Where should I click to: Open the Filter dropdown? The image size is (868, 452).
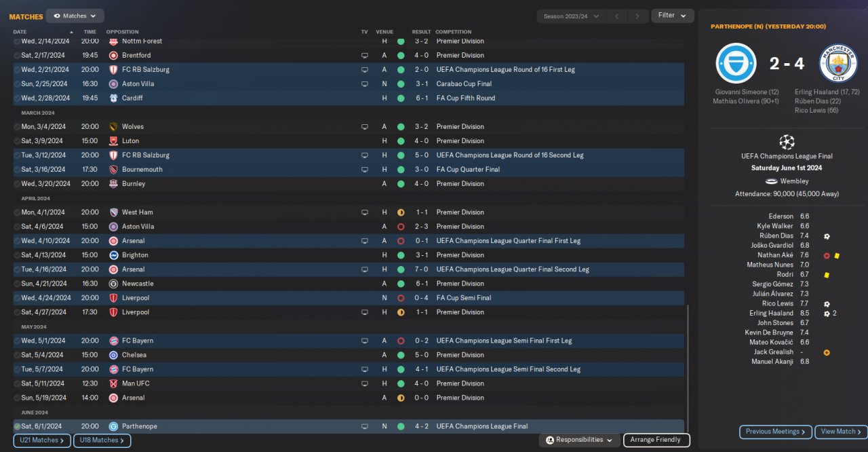672,15
